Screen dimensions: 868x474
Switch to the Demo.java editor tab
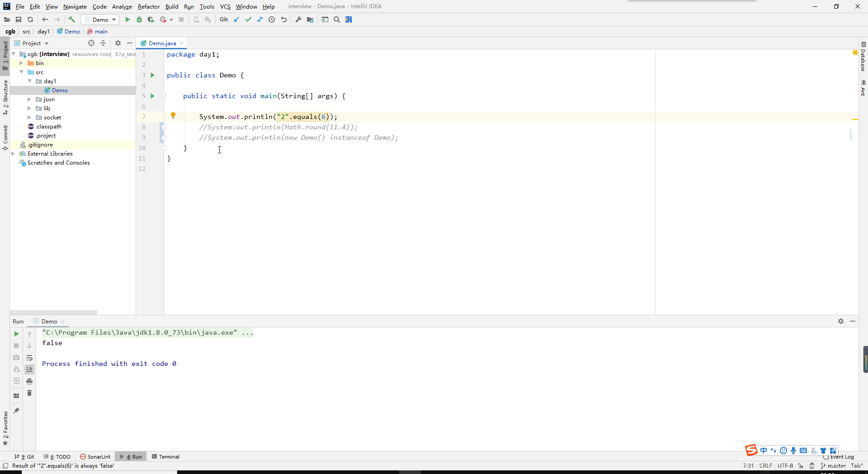coord(162,43)
